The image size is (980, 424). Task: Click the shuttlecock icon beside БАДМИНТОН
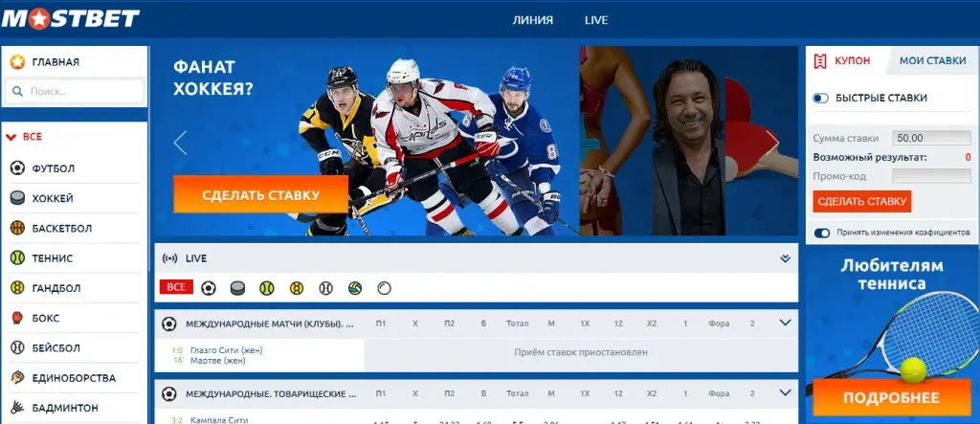tap(17, 407)
